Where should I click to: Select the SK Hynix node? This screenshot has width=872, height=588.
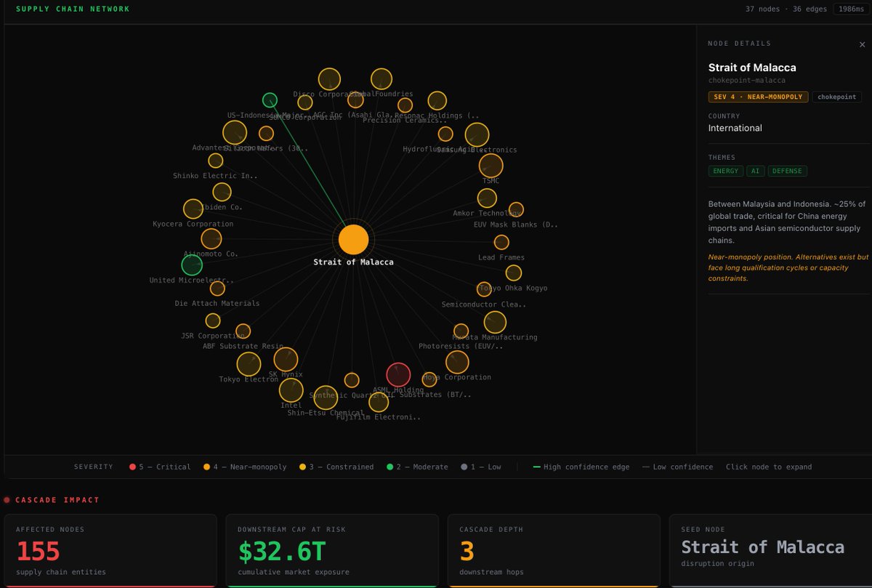coord(286,359)
